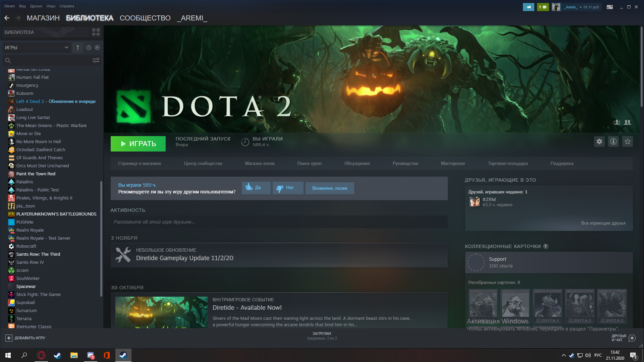Viewport: 644px width, 362px height.
Task: Open Friends and Chat plus icon
Action: pyautogui.click(x=632, y=338)
